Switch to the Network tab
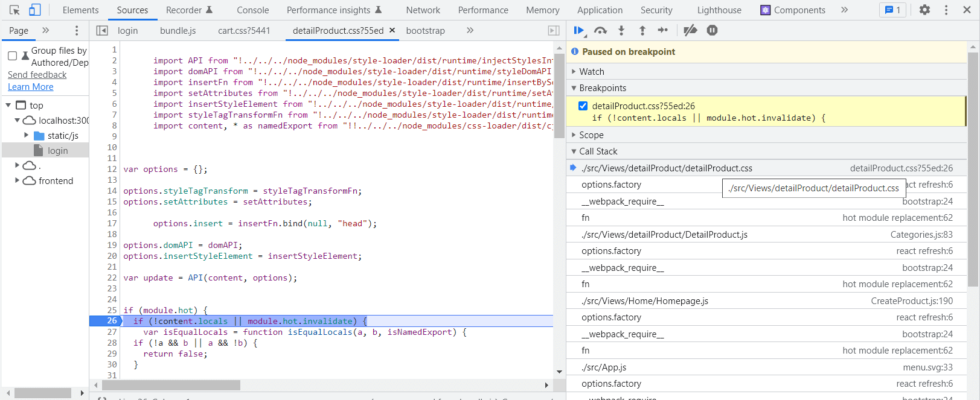This screenshot has height=400, width=980. [423, 10]
